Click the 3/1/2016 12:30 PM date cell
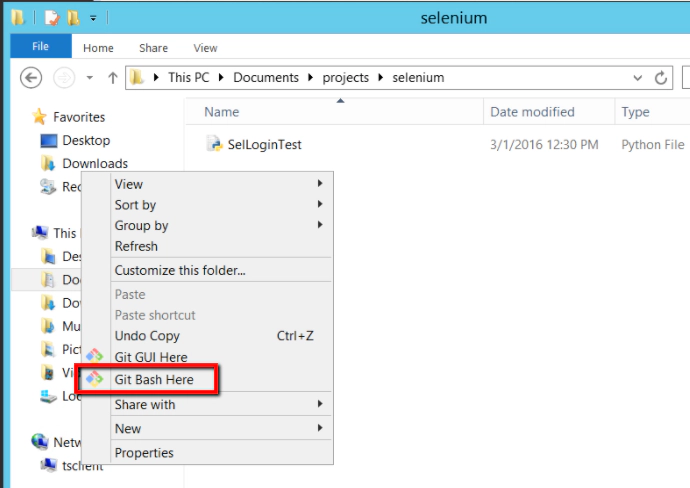This screenshot has height=488, width=690. (544, 145)
